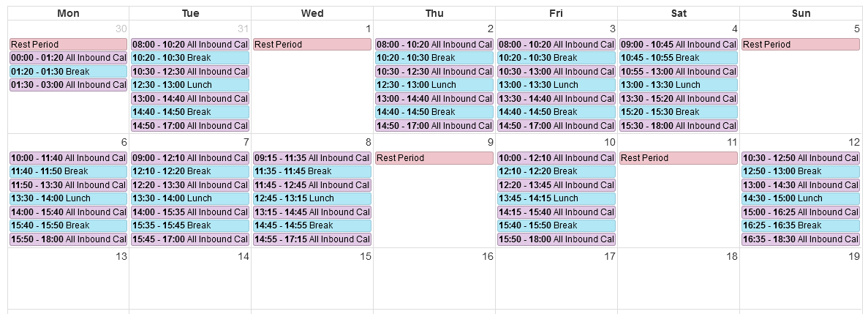Select the day number 19 cell

[801, 279]
